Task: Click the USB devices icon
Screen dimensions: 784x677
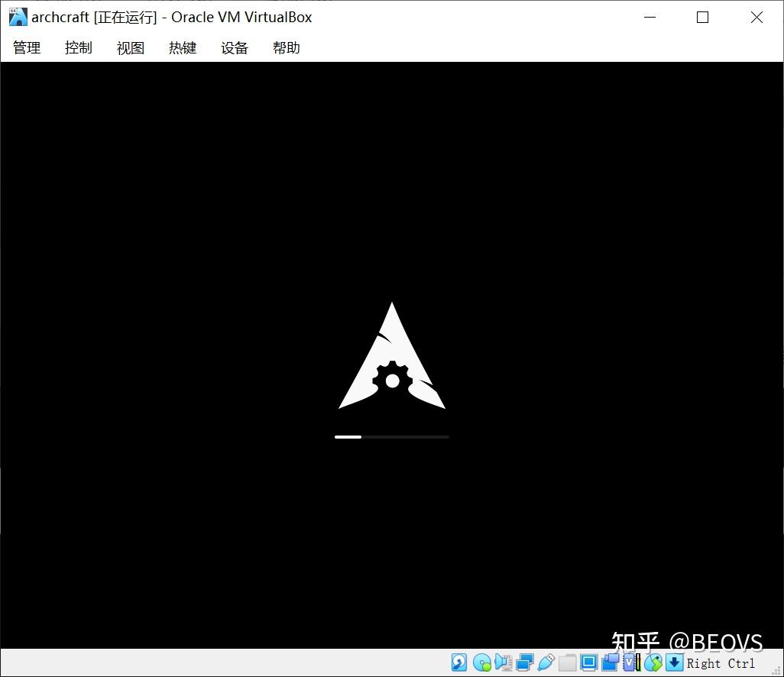Action: (546, 662)
